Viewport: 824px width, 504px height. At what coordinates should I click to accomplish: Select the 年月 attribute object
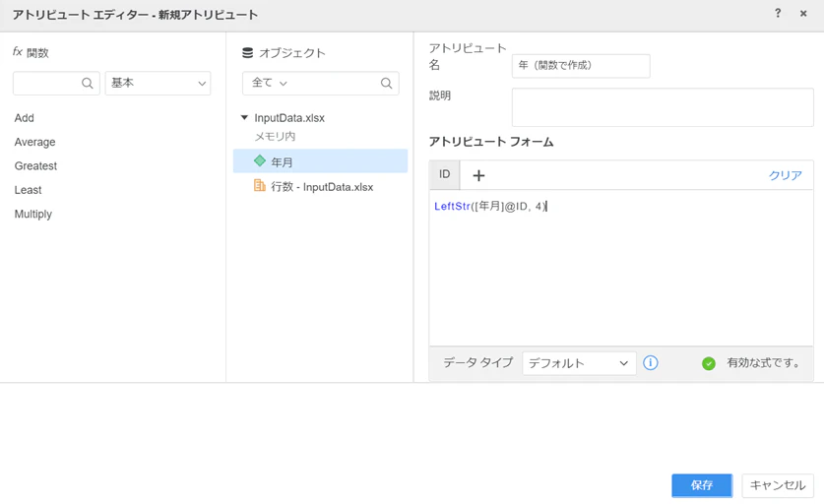(320, 161)
